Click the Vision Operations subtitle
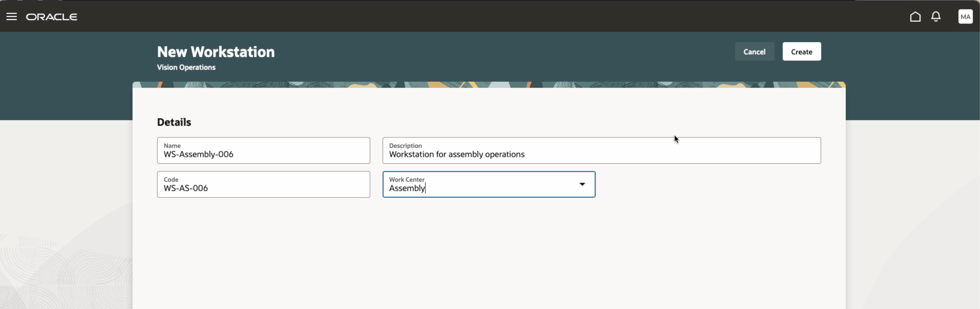This screenshot has height=309, width=980. pos(186,67)
